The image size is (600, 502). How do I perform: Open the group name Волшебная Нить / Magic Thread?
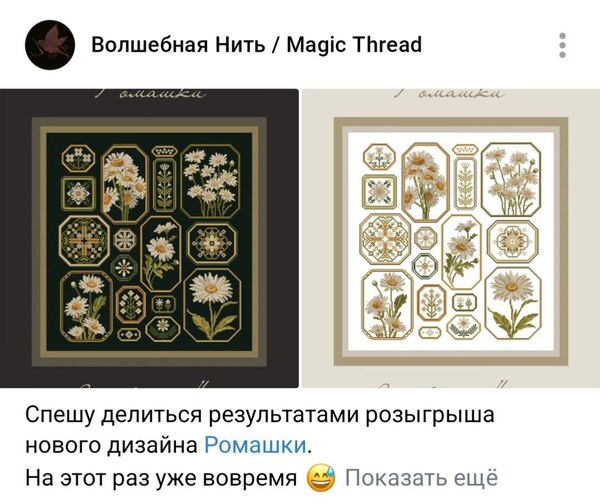pyautogui.click(x=256, y=44)
